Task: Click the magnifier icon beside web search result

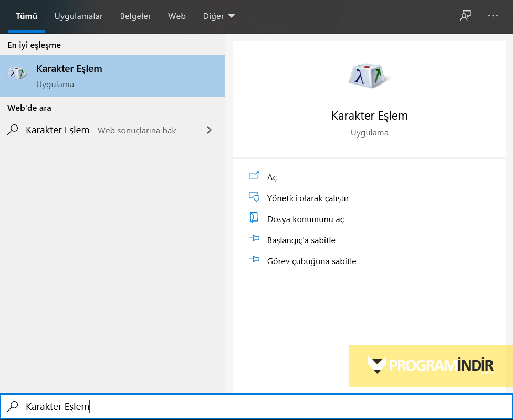Action: click(13, 130)
